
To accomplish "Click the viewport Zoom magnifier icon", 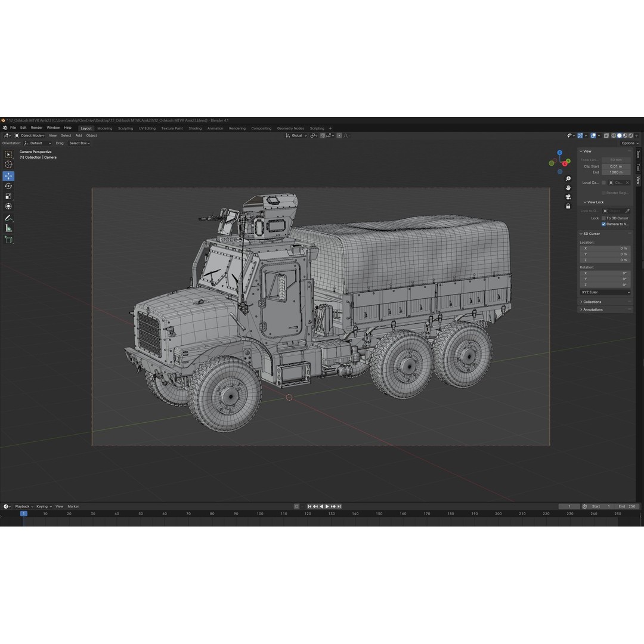I will point(568,178).
